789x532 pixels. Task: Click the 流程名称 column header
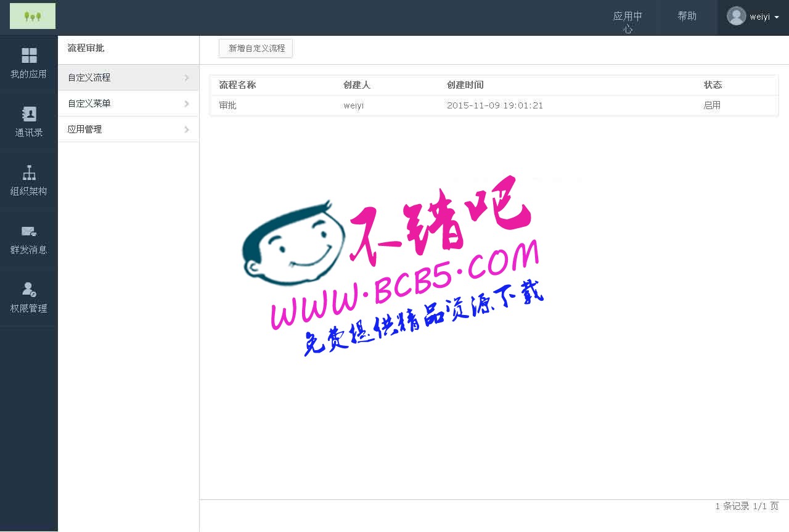tap(237, 85)
